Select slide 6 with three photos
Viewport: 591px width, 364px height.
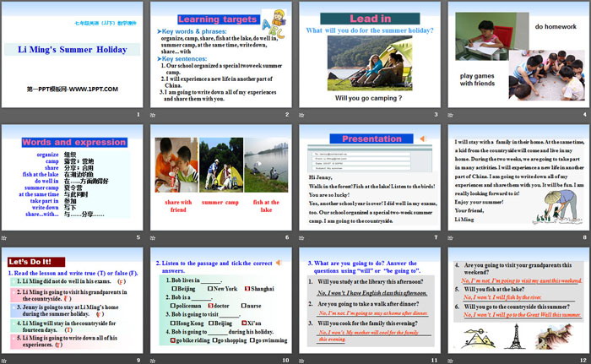[x=221, y=177]
